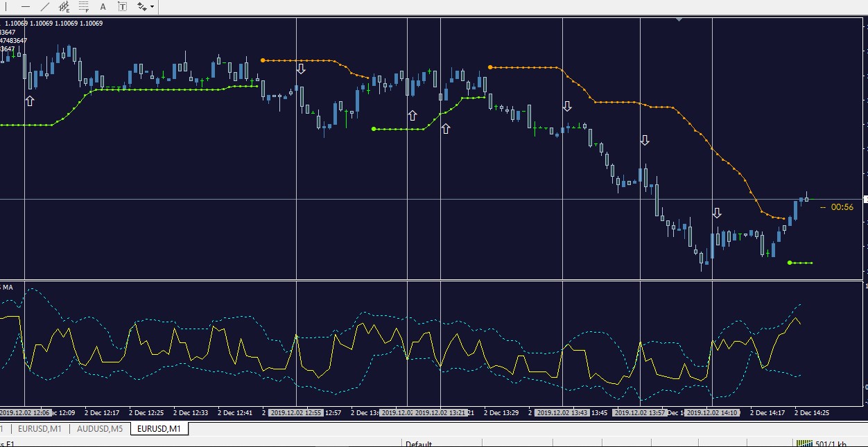868x447 pixels.
Task: Select the active EURUSD,M1 tab
Action: pos(159,429)
